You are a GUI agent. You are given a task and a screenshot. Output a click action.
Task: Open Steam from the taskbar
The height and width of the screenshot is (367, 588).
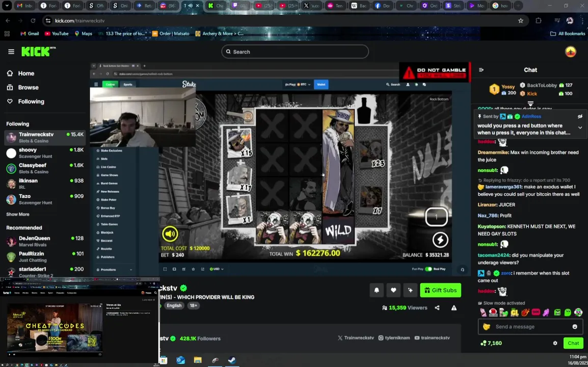(232, 360)
